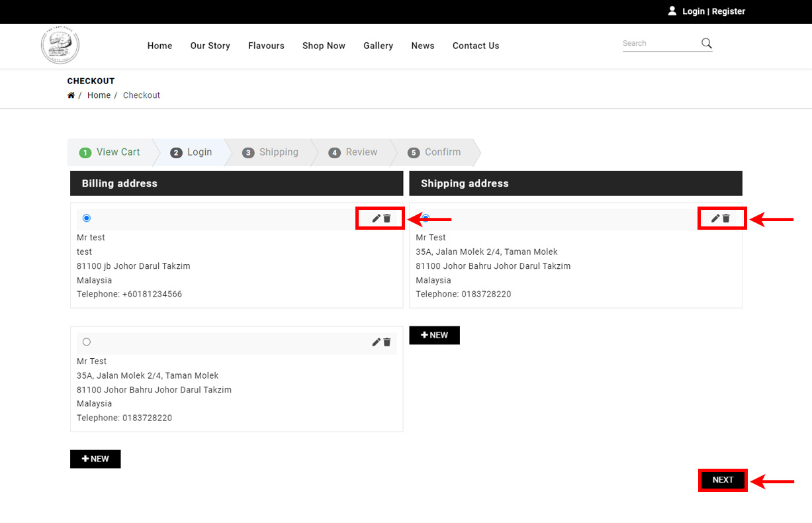Click the search magnifier icon
Screen dimensions: 812x523
click(707, 44)
